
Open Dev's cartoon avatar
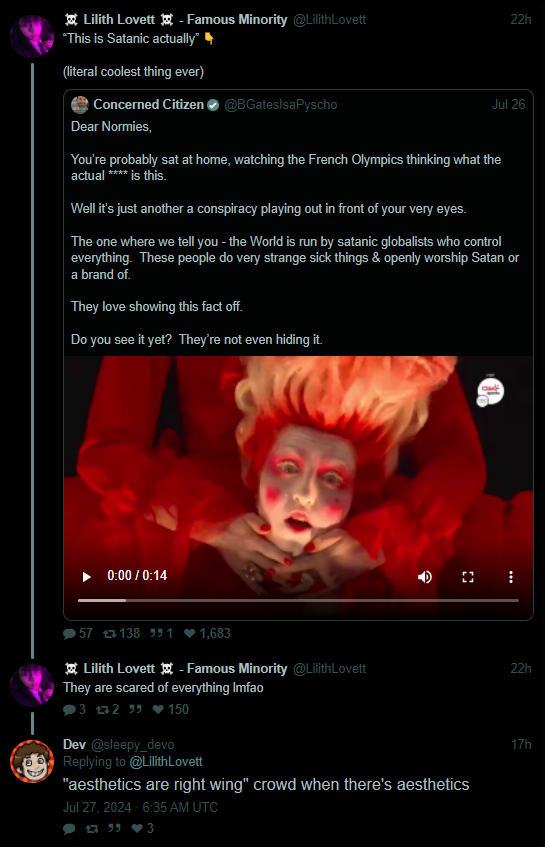point(32,761)
